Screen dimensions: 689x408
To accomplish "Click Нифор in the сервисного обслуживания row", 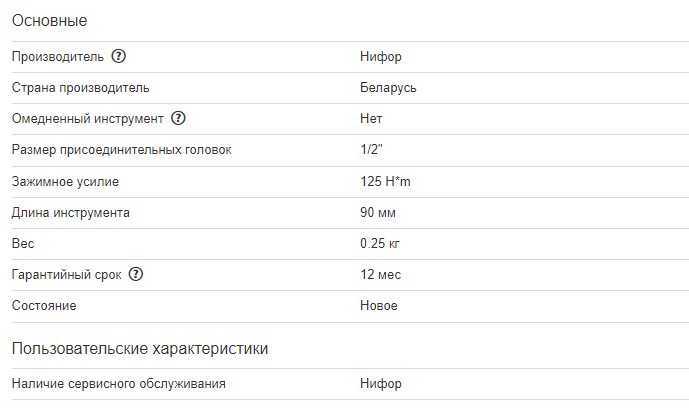I will [380, 383].
